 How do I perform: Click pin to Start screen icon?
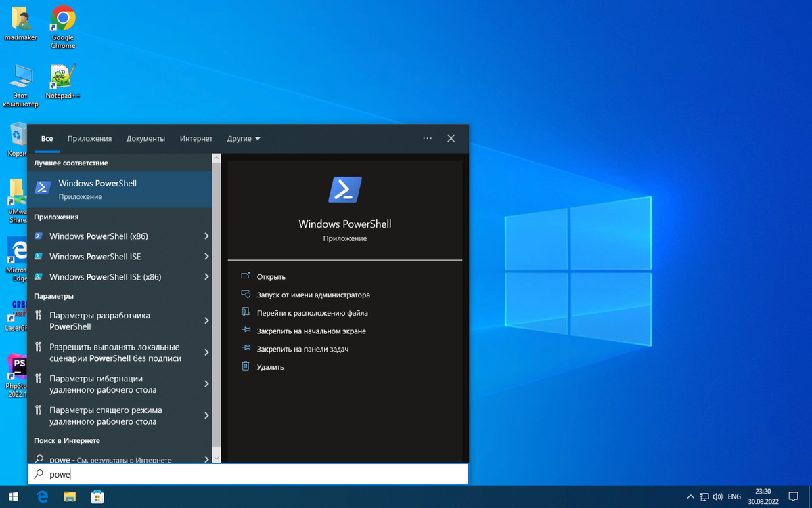click(246, 331)
